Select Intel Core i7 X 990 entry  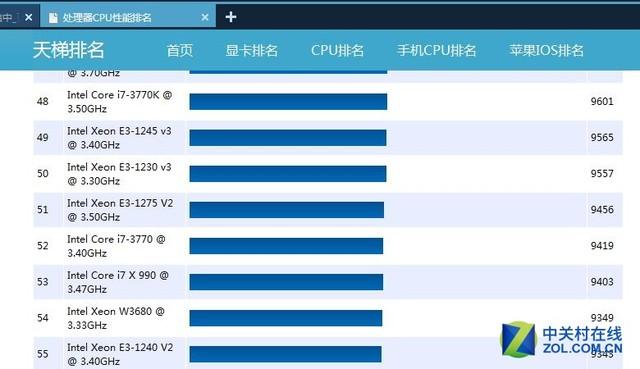pyautogui.click(x=118, y=282)
